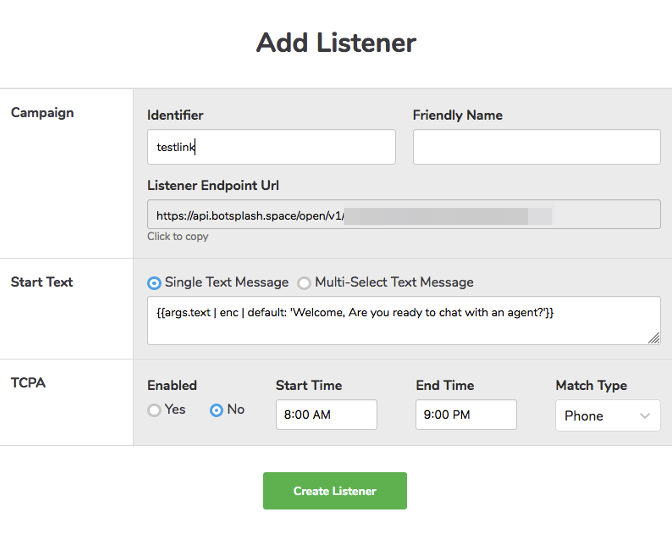
Task: Click into the Friendly Name field
Action: pos(536,147)
